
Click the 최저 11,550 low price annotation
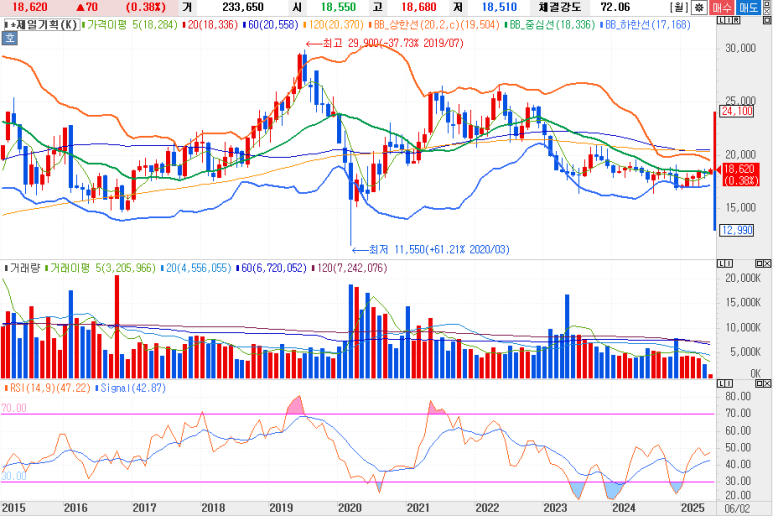pyautogui.click(x=430, y=249)
